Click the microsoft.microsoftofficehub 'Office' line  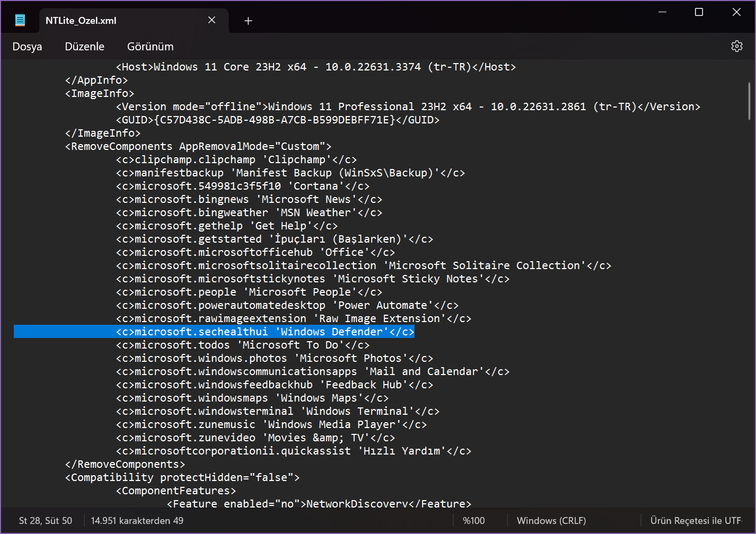point(256,252)
